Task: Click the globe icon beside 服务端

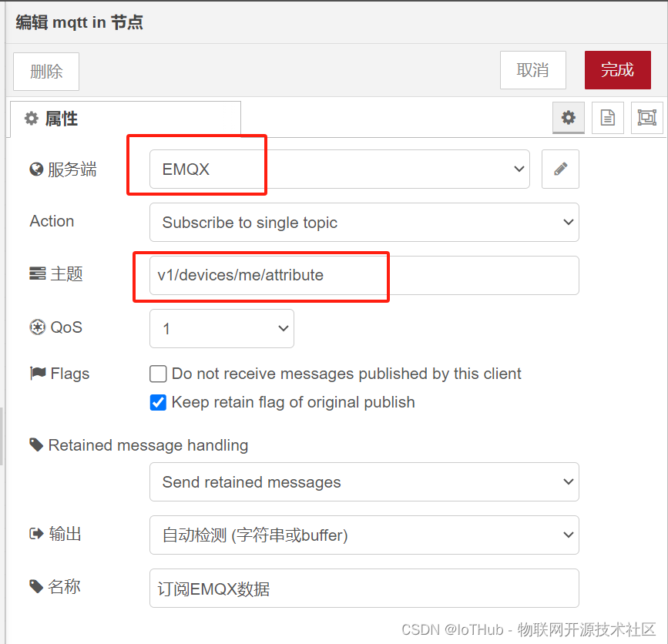Action: pos(36,169)
